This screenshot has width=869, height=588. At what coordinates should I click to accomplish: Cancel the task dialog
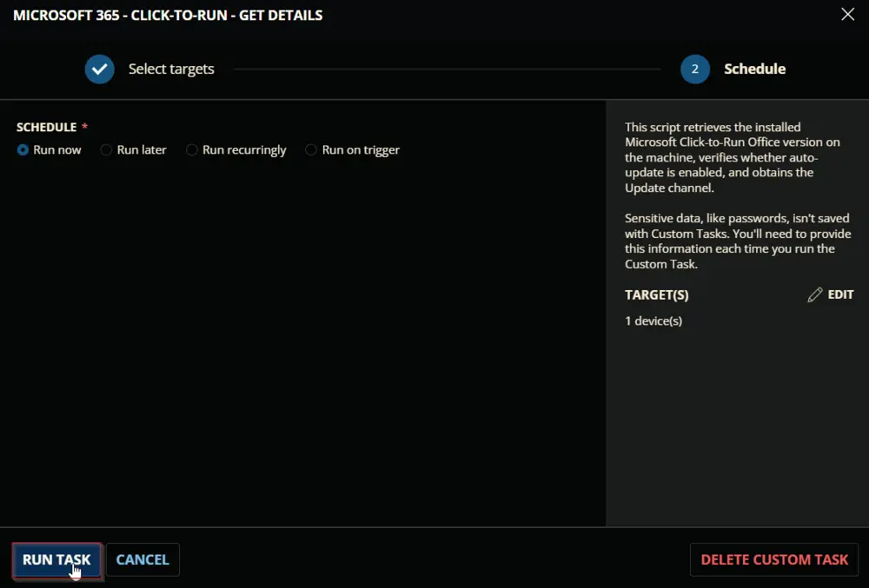point(143,559)
